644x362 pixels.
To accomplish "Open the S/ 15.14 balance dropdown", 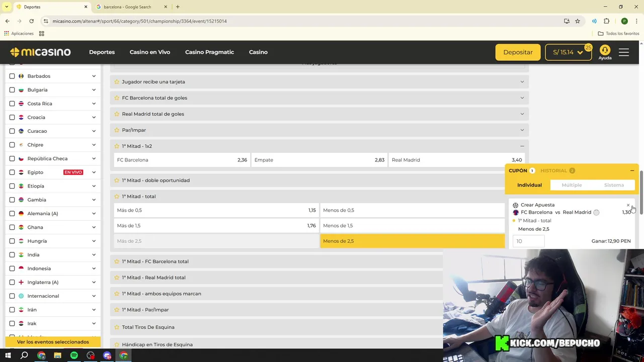I will [x=568, y=52].
